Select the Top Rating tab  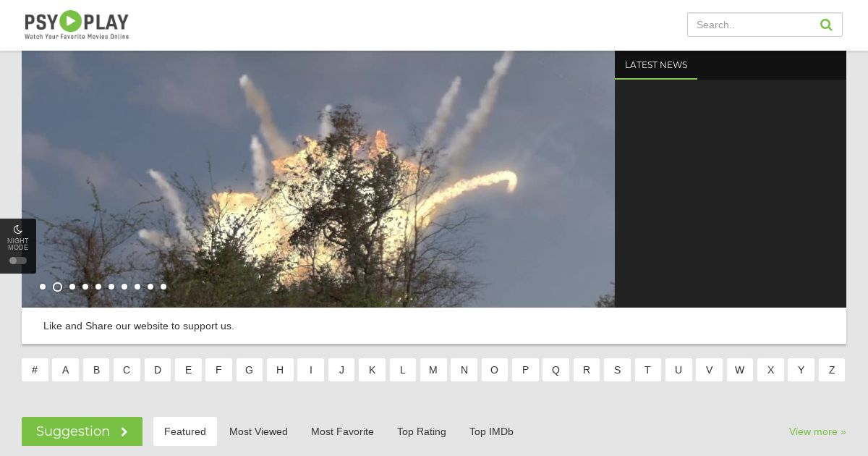(x=422, y=431)
